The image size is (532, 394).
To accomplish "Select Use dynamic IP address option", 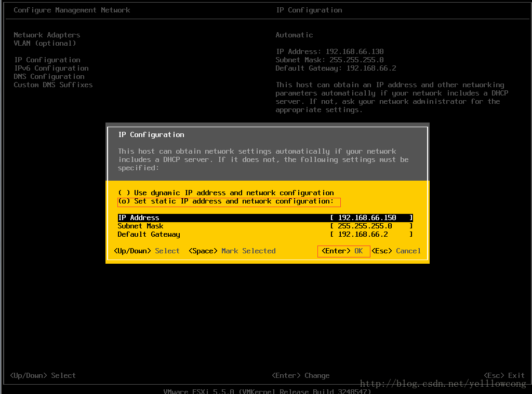I will click(226, 193).
